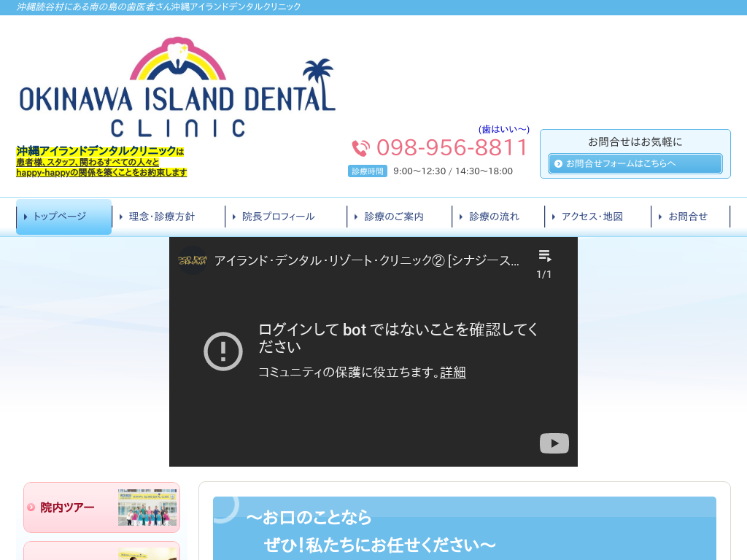Screen dimensions: 747x560
Task: Click the exclamation warning icon in video
Action: (x=223, y=351)
